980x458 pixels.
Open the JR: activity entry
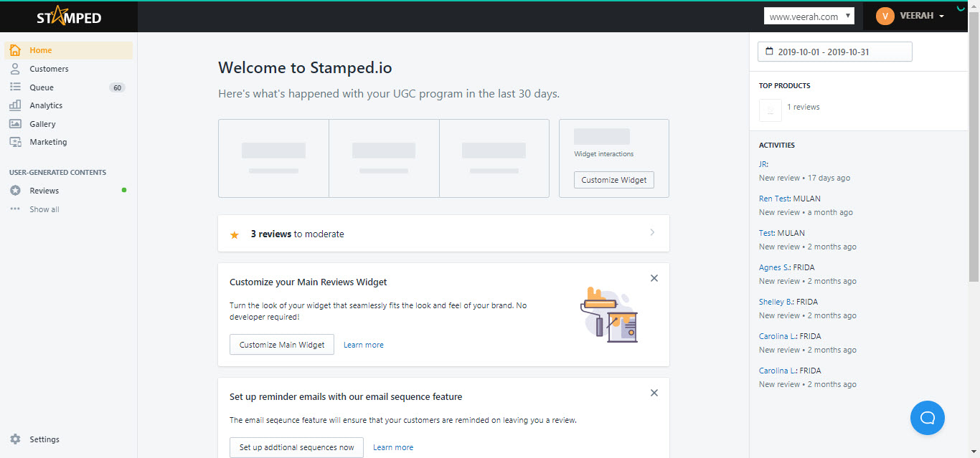[764, 164]
